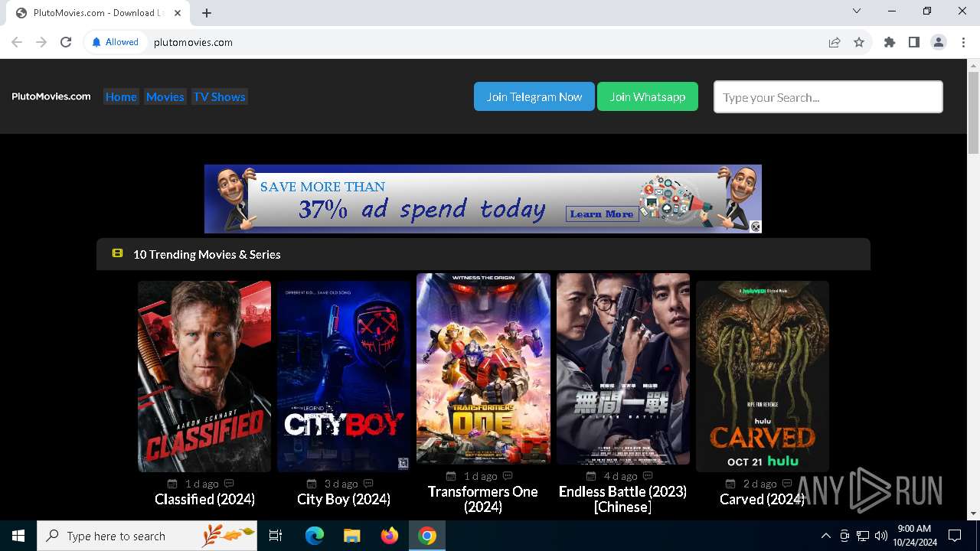This screenshot has width=980, height=551.
Task: Click the PlutoMovies.com site logo
Action: click(x=51, y=96)
